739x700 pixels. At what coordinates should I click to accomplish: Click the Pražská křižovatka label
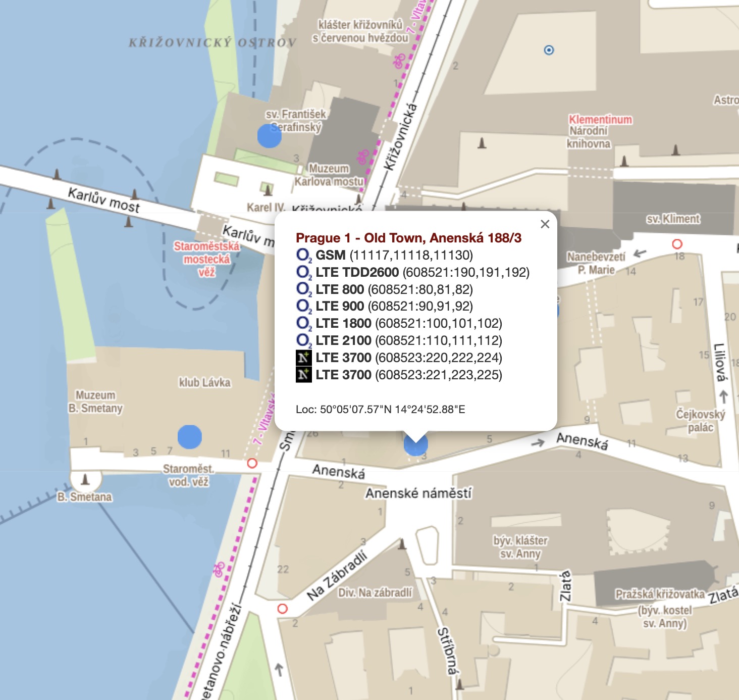tap(660, 594)
